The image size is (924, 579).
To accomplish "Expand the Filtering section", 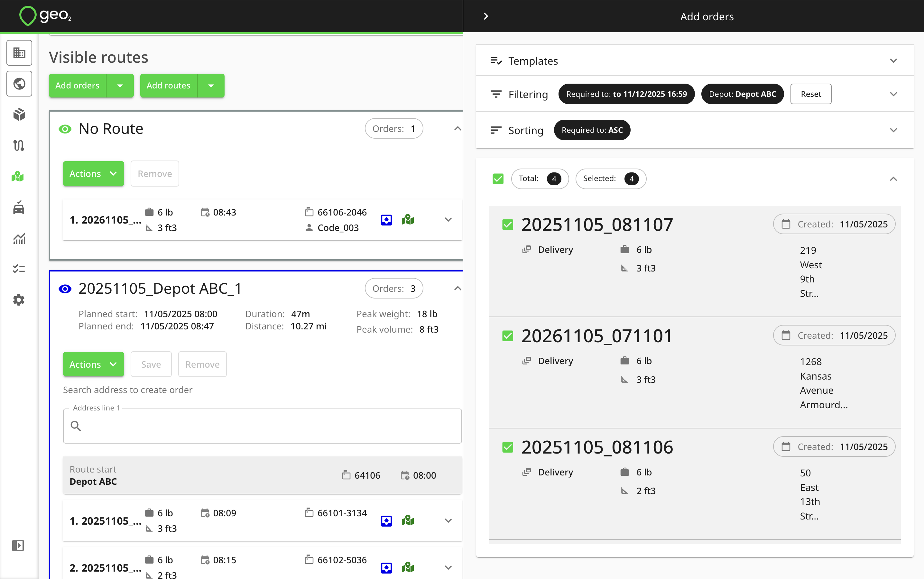I will 893,94.
